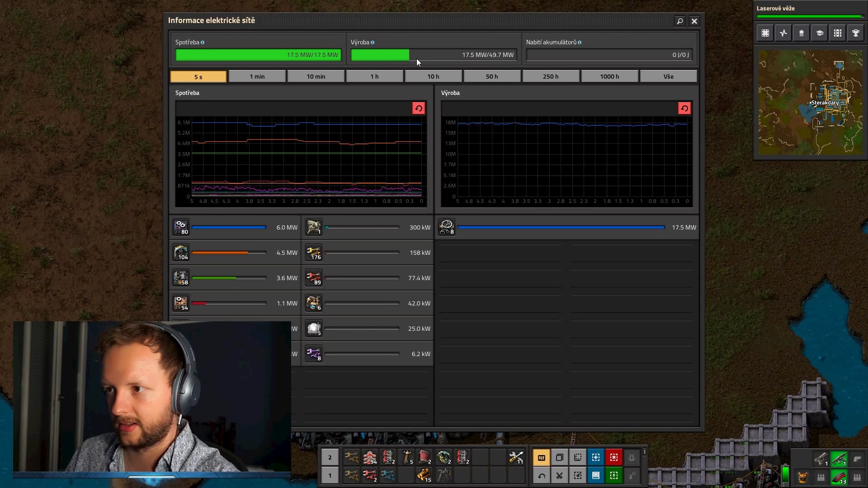Screen dimensions: 868x488
Task: Switch to the 1 min time range
Action: coord(257,76)
